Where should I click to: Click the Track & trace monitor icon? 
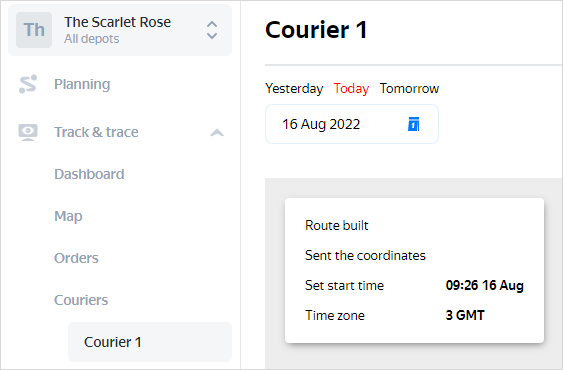click(x=28, y=132)
